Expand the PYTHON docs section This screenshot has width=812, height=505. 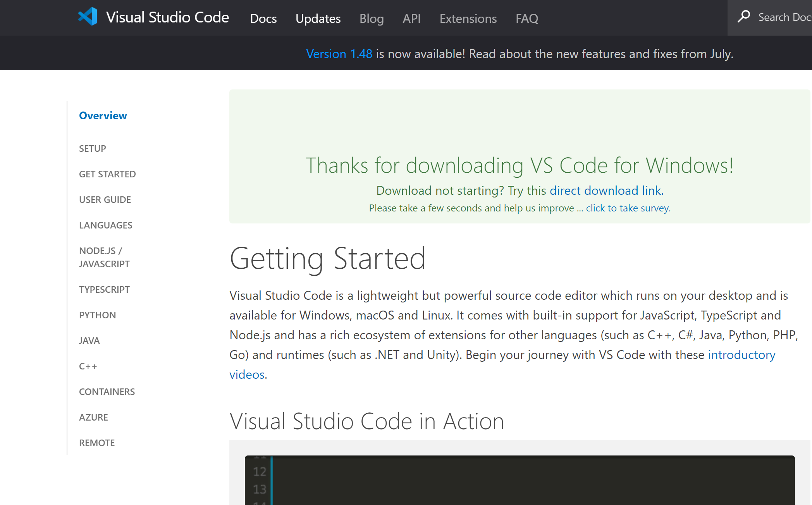coord(97,315)
